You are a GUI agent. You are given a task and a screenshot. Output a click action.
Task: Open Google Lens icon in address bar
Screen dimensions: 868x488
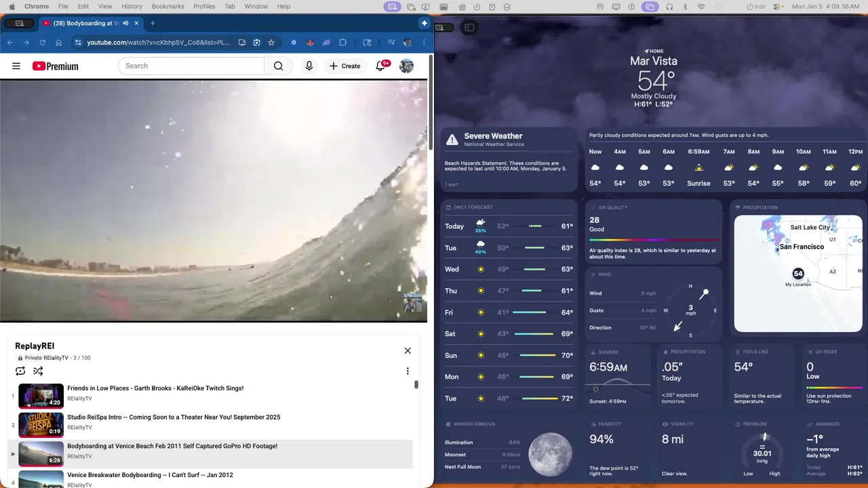(x=257, y=42)
